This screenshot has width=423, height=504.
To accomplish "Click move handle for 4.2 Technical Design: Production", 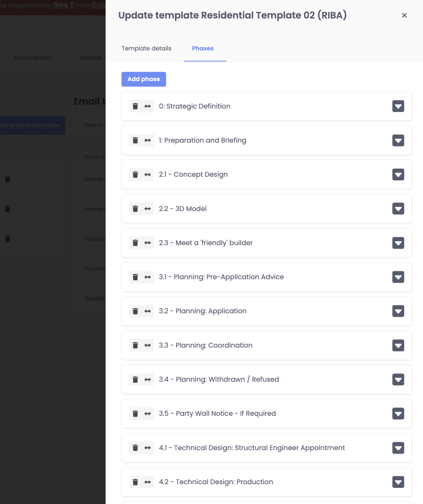I will (x=148, y=482).
